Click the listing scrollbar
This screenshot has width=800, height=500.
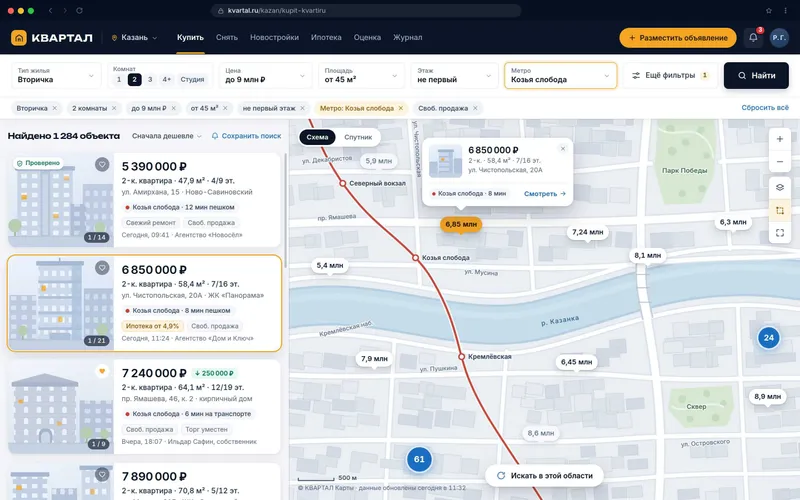[285, 210]
